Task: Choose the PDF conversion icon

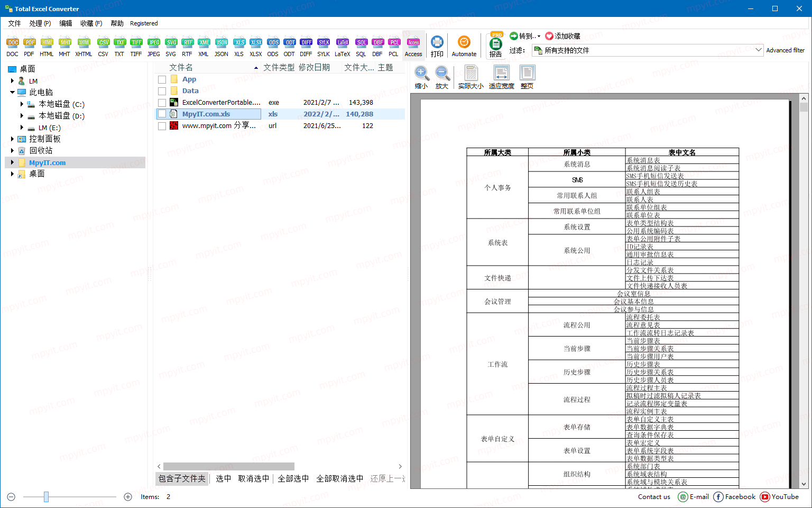Action: point(29,47)
